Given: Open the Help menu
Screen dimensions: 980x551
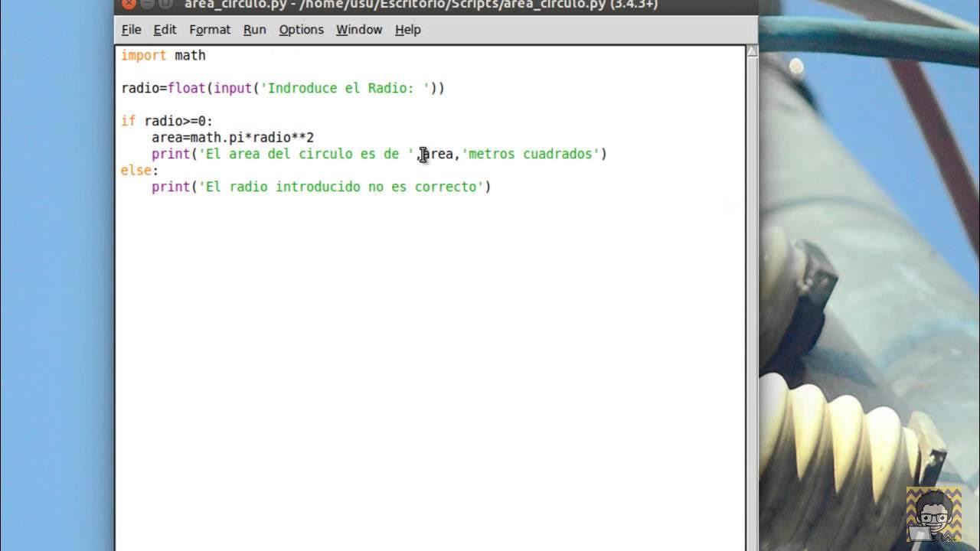Looking at the screenshot, I should [x=408, y=30].
